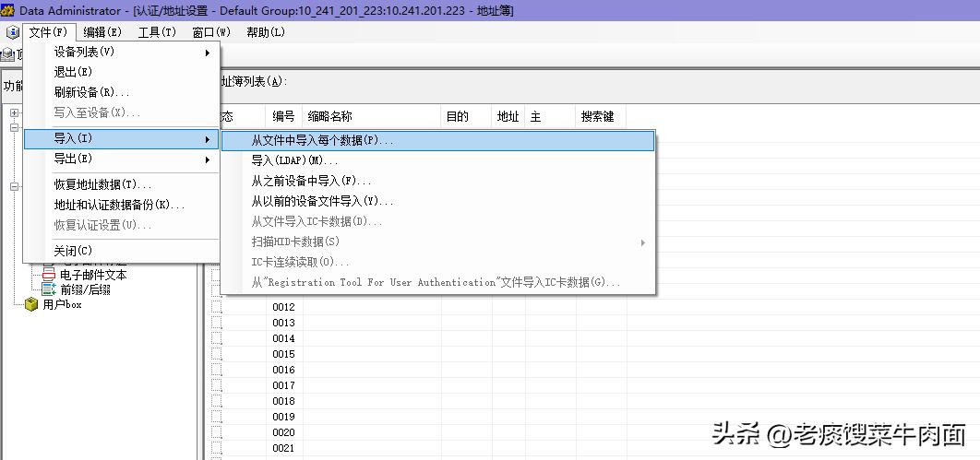Tick the status box for row 0015
Image resolution: width=980 pixels, height=460 pixels.
(217, 354)
